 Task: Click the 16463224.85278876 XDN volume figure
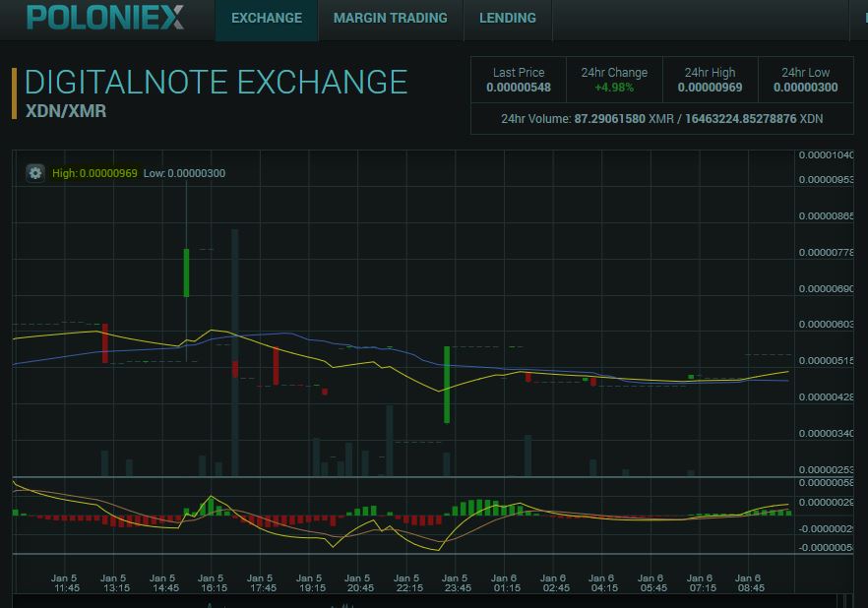(x=754, y=119)
